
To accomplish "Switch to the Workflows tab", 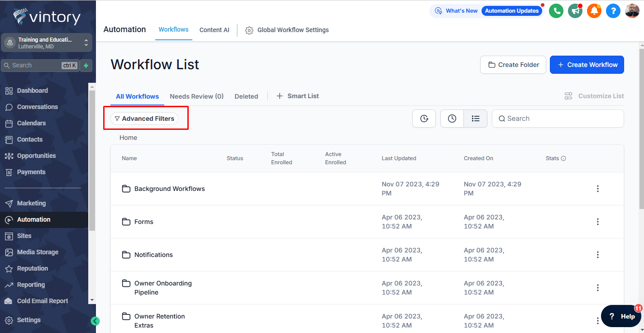I will (x=173, y=29).
